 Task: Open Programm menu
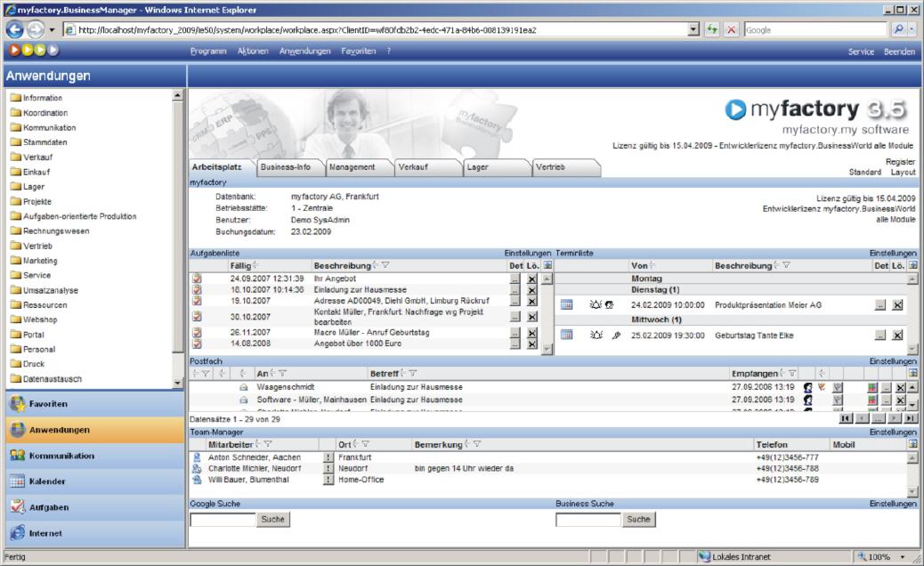pos(208,52)
